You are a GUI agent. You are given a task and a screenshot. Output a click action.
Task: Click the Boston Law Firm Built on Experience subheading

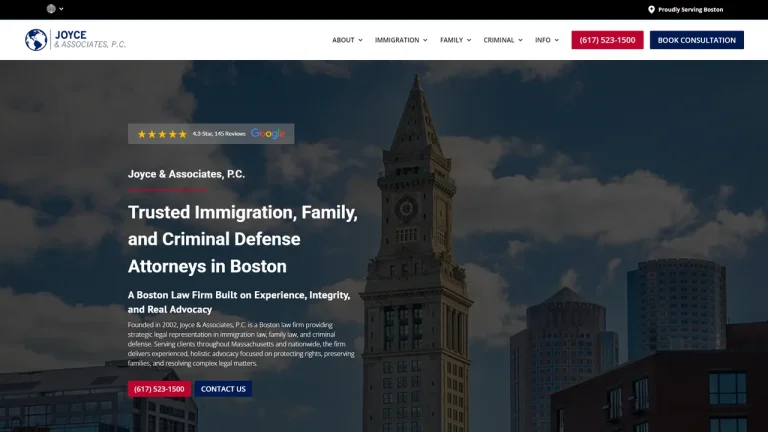coord(239,302)
